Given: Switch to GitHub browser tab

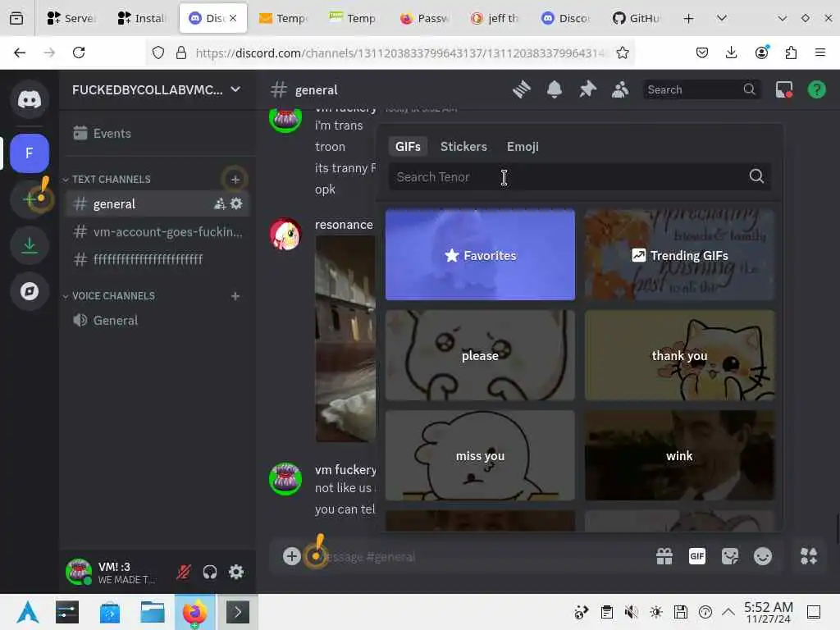Looking at the screenshot, I should click(637, 18).
